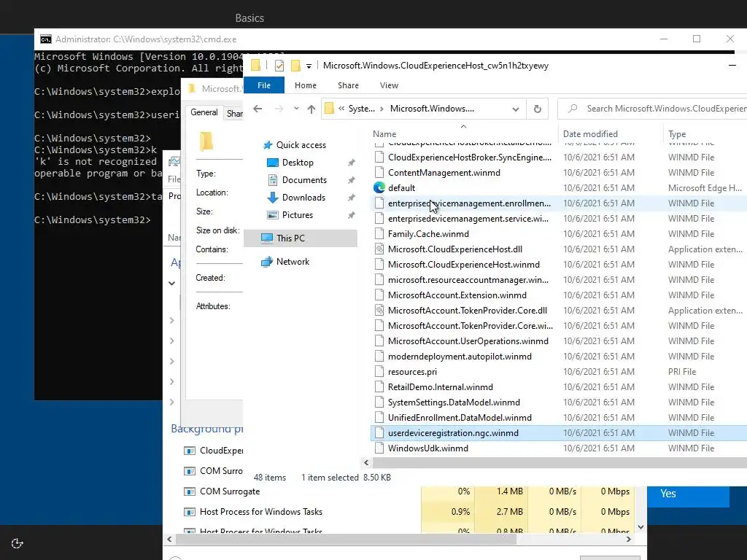747x560 pixels.
Task: Open Documents in navigation pane
Action: tap(304, 180)
